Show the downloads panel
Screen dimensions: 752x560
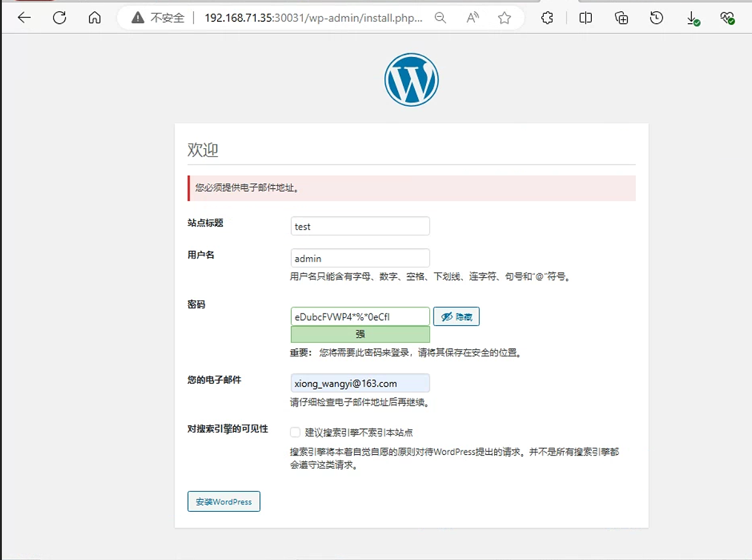click(693, 19)
